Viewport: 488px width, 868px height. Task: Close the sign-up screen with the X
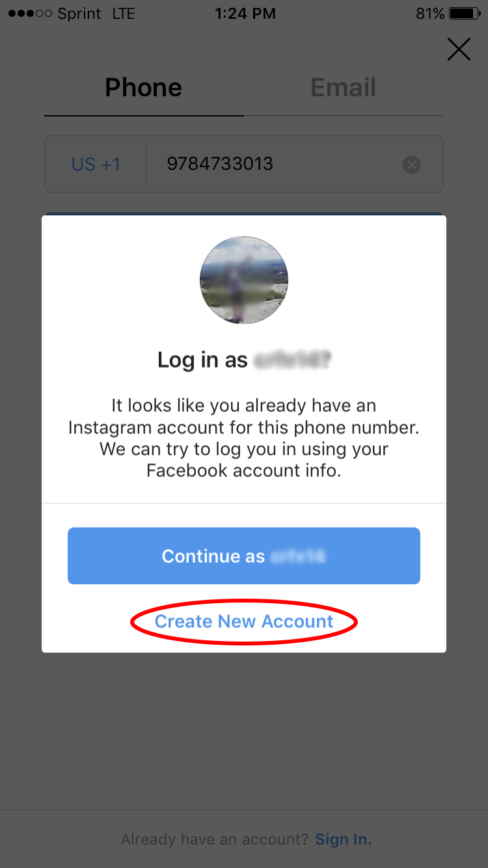(459, 49)
